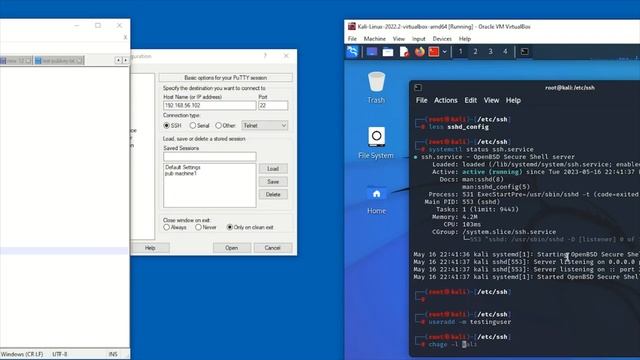Click the Saved Sessions name field
This screenshot has height=360, width=640.
click(x=209, y=157)
